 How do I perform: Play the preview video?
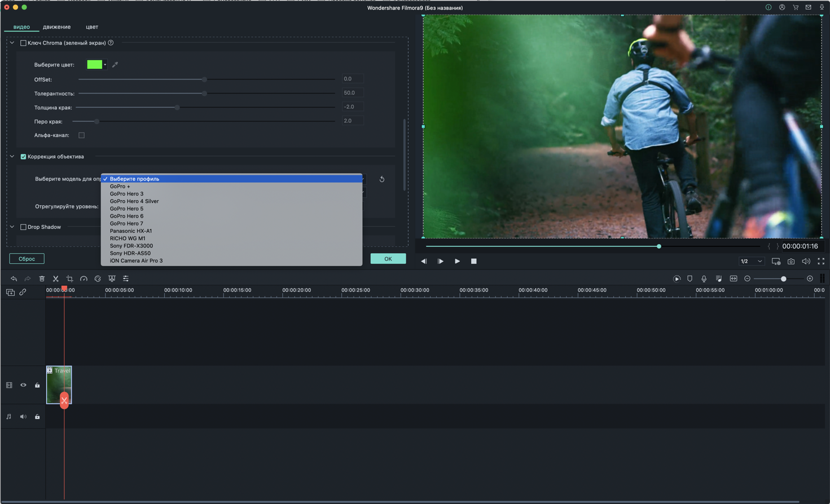click(x=457, y=262)
